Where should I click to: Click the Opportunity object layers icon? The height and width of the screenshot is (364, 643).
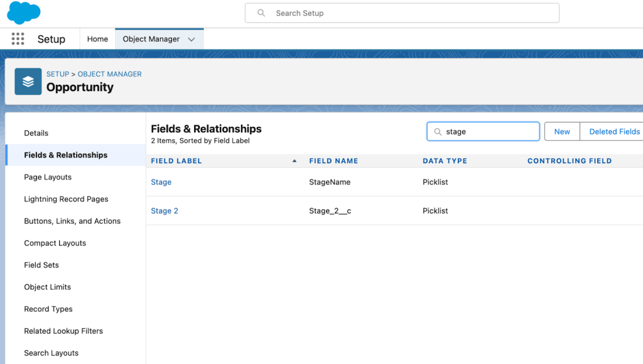28,82
